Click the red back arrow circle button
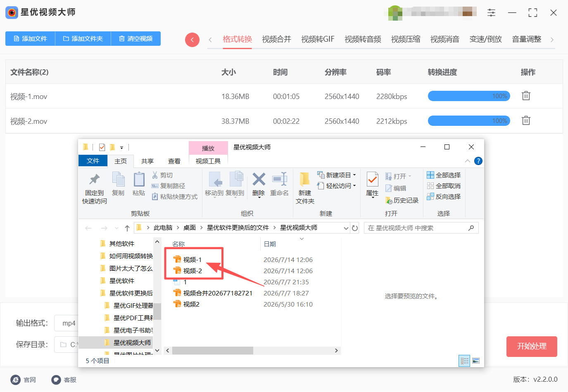Screen dimensions: 568x392 (x=192, y=40)
